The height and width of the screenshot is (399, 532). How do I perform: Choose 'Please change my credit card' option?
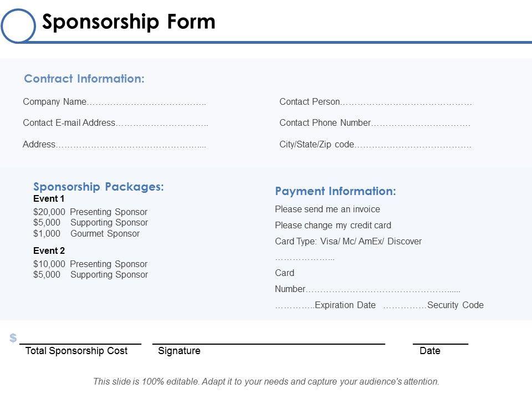[x=333, y=226]
